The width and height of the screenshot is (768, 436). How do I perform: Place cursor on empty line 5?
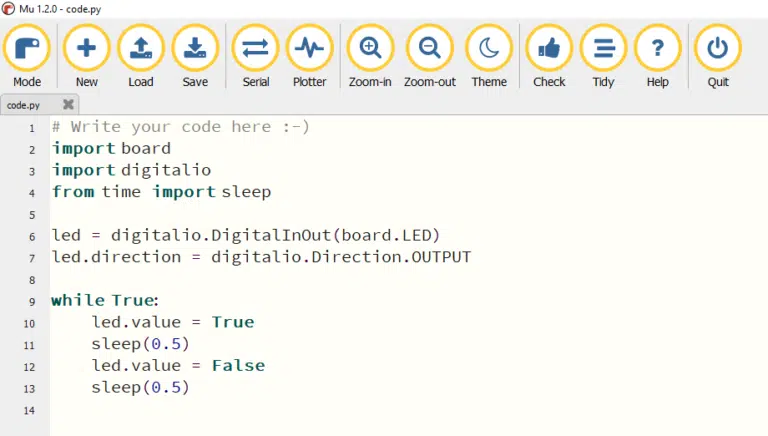(408, 215)
